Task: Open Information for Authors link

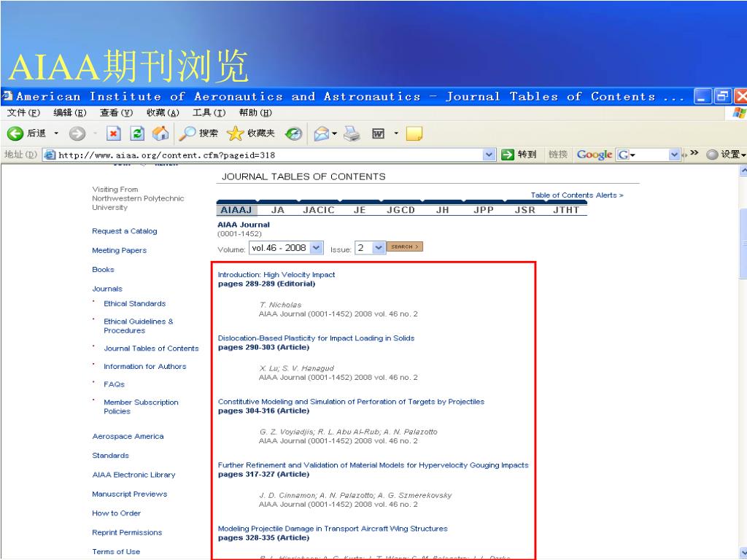Action: click(145, 367)
